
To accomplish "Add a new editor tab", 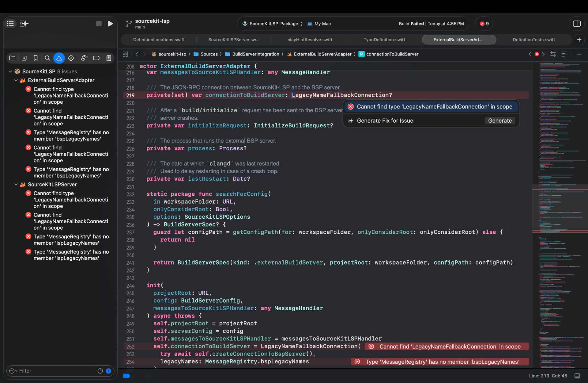I will pos(579,40).
